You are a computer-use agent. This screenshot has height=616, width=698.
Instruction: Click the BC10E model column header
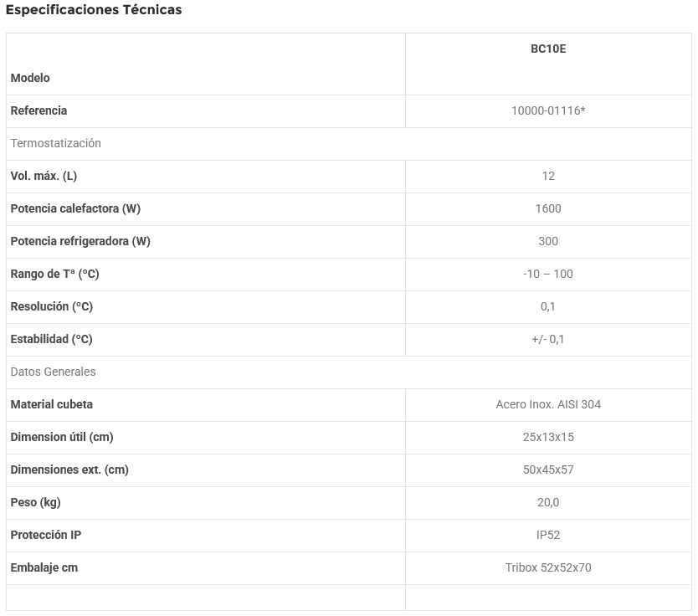click(548, 49)
